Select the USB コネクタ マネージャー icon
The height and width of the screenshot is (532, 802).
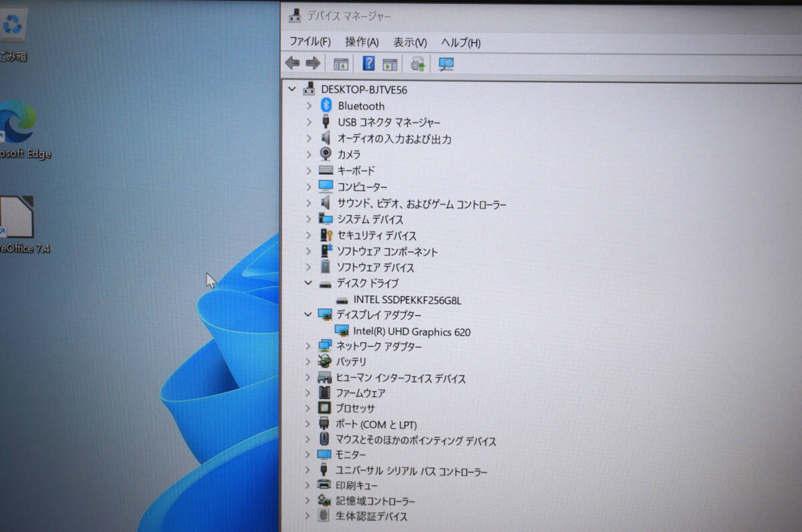325,122
